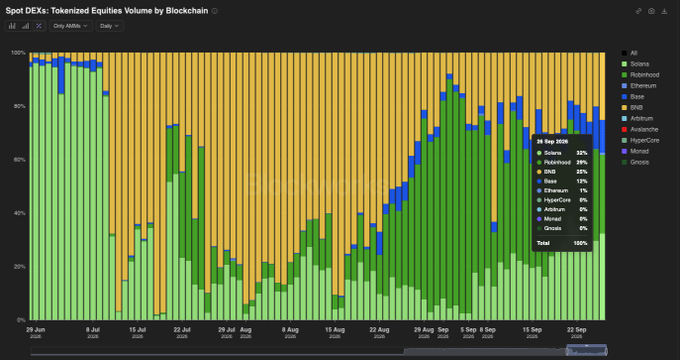
Task: Toggle the Arbitrum series in legend
Action: click(x=637, y=118)
